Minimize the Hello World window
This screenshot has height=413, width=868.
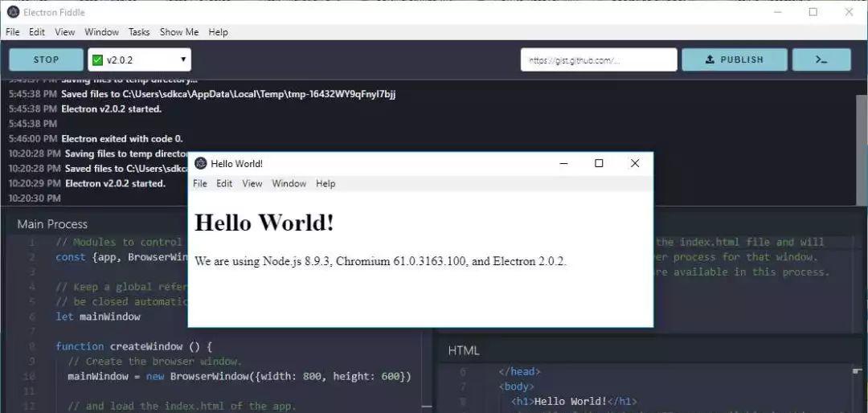point(563,163)
